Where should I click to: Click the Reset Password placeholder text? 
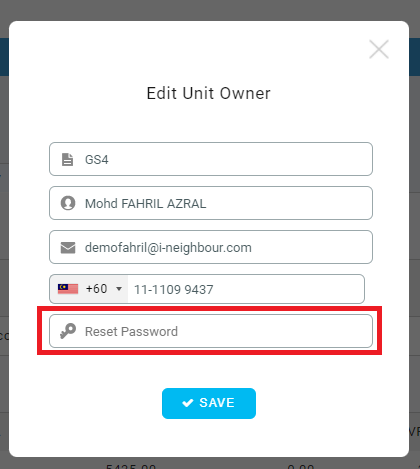coord(131,332)
